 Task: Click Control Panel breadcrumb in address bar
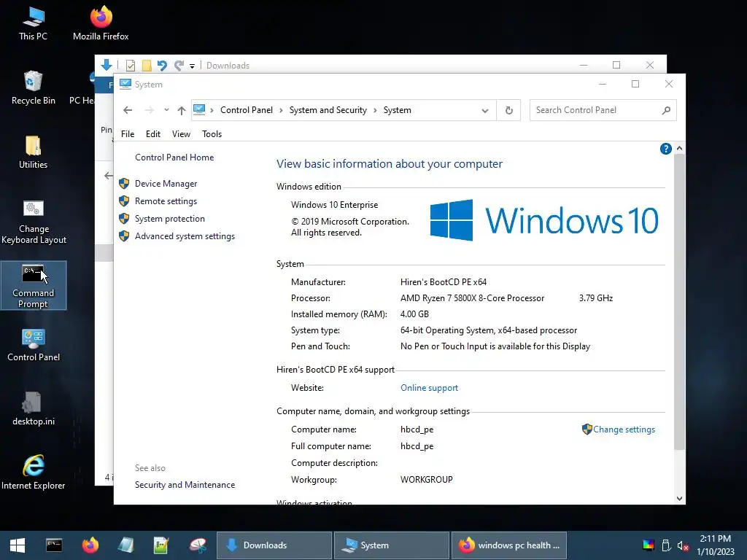pos(247,110)
